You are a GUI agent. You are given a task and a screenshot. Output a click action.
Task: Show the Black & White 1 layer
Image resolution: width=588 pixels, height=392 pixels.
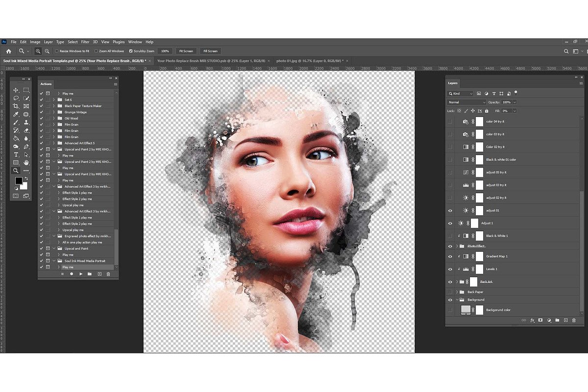point(450,236)
